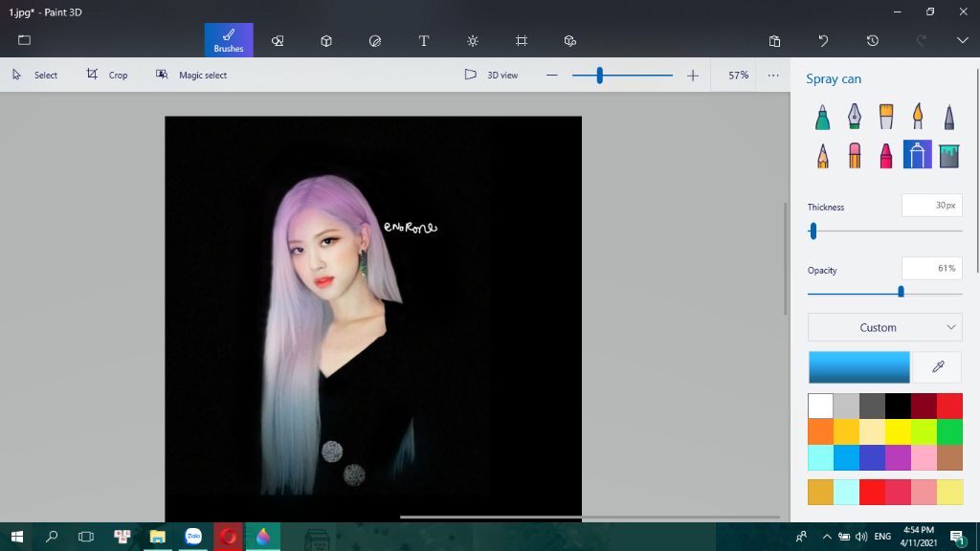Select the Crayon brush
Screen dimensions: 980x551
pos(886,155)
